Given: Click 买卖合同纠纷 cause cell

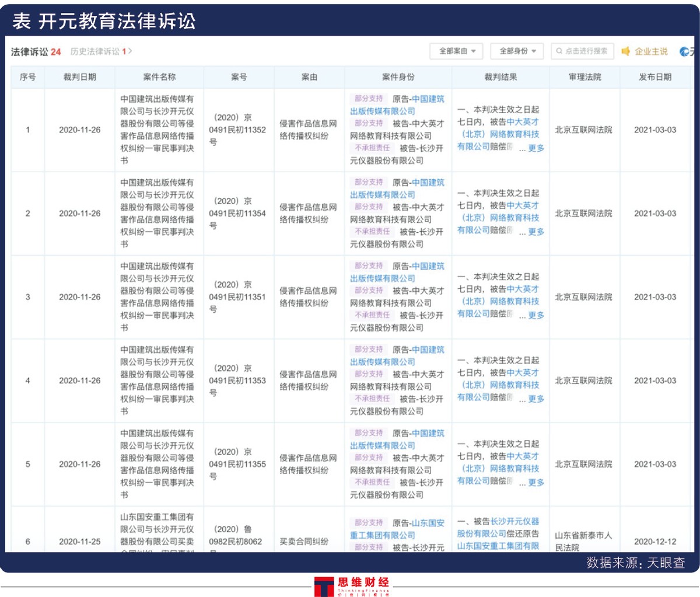Looking at the screenshot, I should [304, 542].
